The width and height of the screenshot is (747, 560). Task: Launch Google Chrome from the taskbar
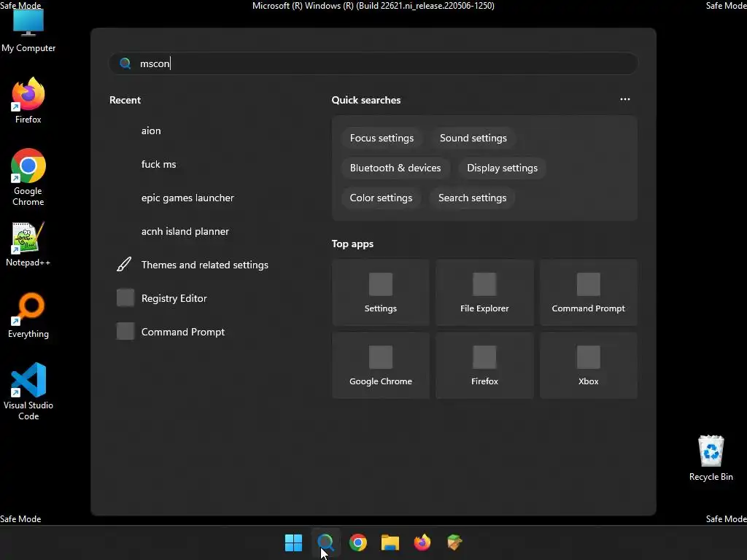pyautogui.click(x=357, y=542)
